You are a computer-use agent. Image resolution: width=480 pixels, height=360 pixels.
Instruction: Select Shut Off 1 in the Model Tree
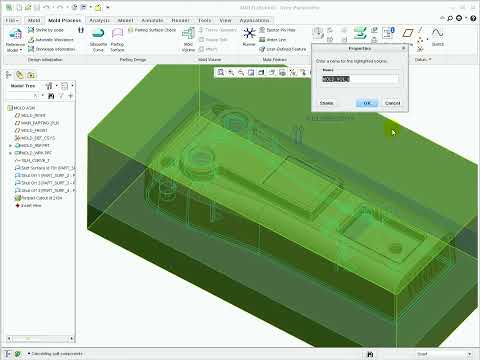45,175
